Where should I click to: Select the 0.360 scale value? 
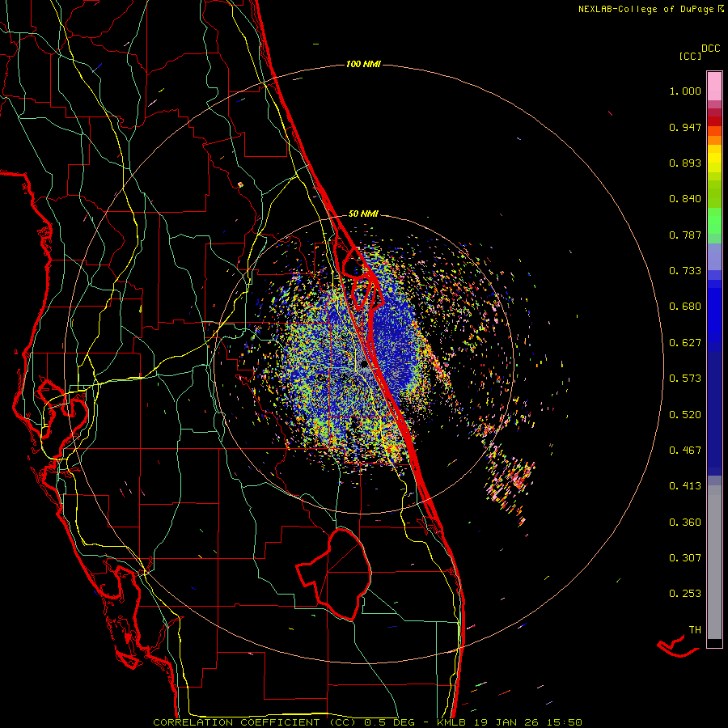[685, 523]
